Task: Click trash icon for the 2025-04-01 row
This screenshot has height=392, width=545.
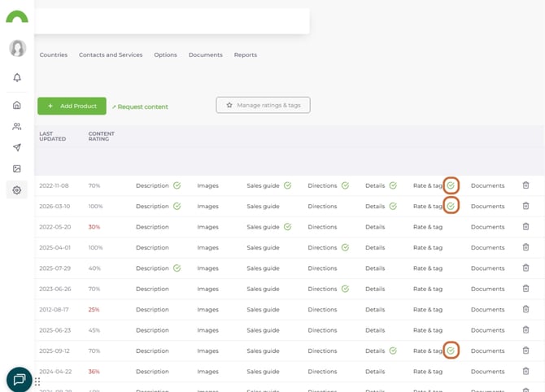Action: (525, 247)
